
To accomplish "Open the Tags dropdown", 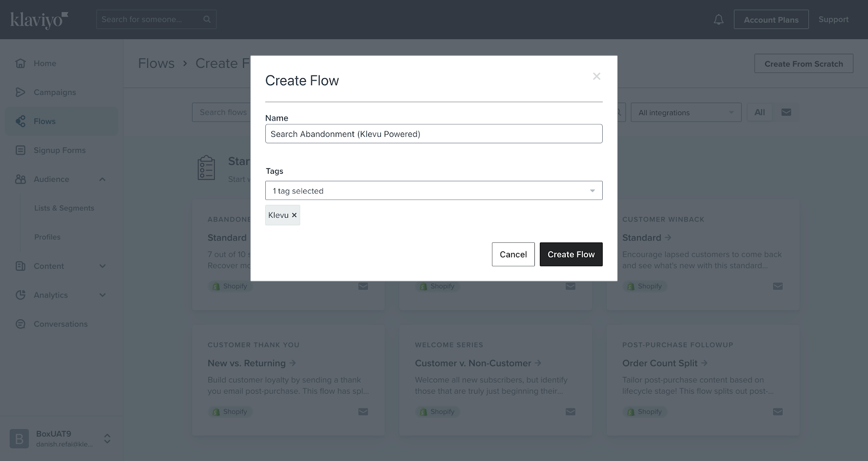I will pos(433,191).
